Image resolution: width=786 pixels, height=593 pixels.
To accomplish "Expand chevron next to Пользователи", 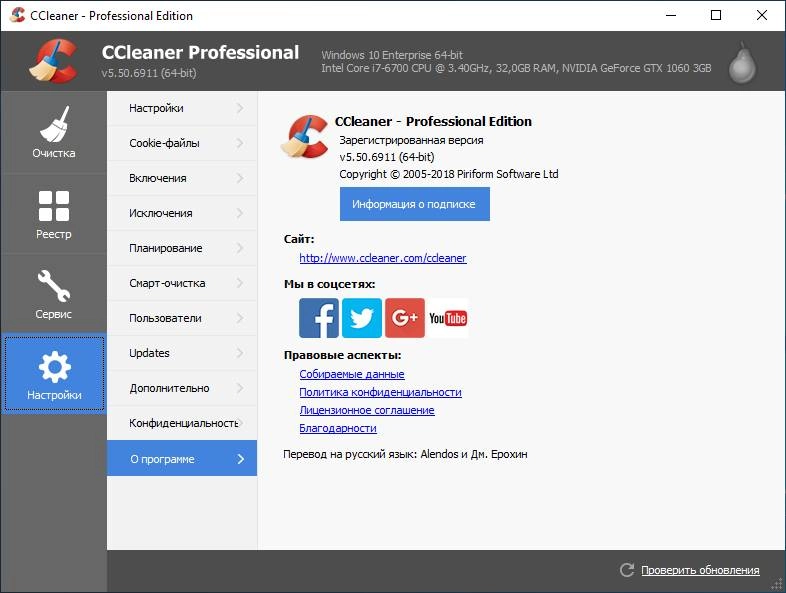I will click(x=240, y=318).
